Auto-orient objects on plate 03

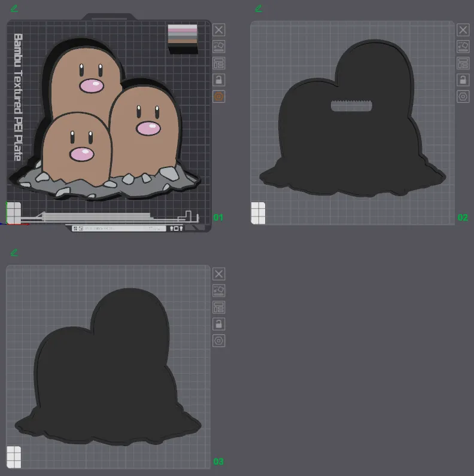218,290
